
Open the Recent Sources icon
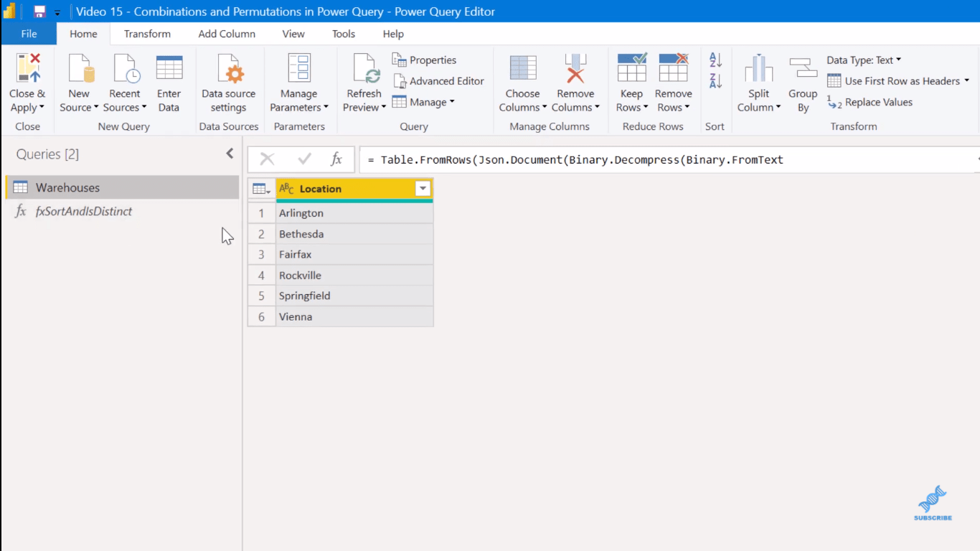pos(126,68)
